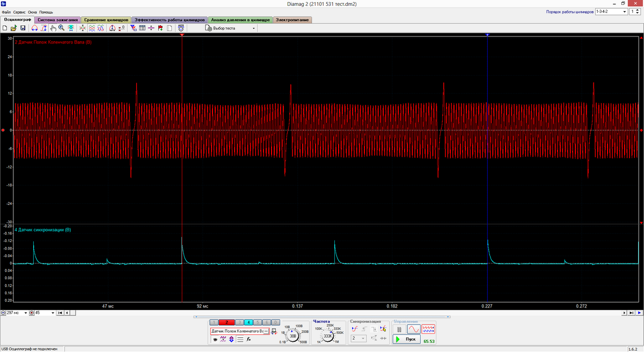Click the cyan waveform icon after the magnifier

click(71, 28)
